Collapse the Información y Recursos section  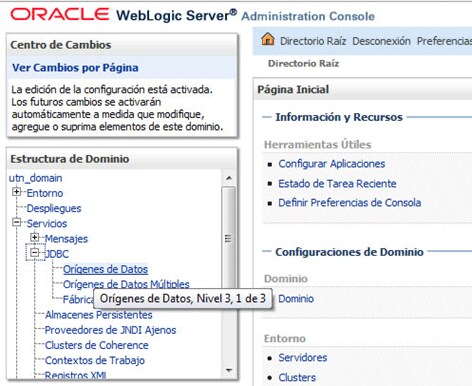266,117
